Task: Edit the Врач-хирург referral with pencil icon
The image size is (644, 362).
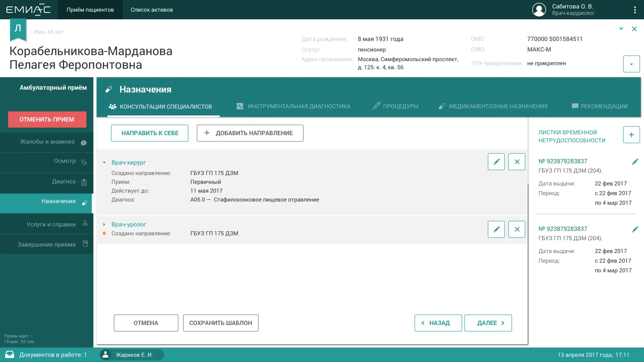Action: coord(496,162)
